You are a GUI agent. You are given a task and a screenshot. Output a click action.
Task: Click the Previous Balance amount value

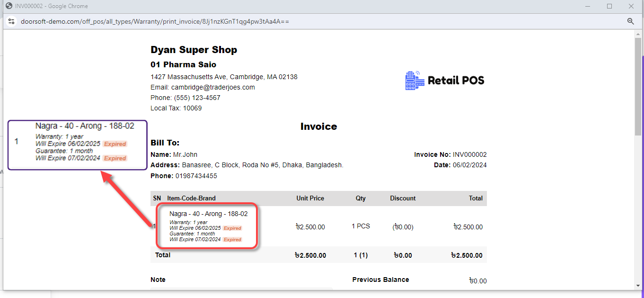(x=478, y=280)
